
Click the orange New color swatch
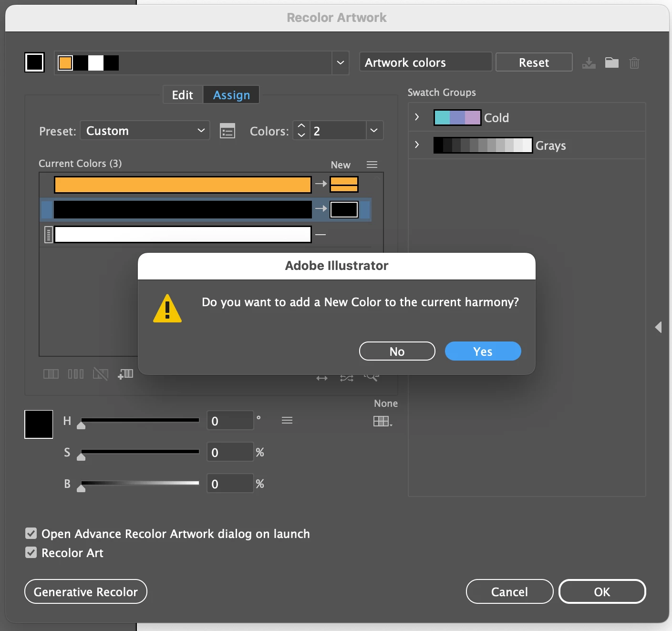(x=344, y=184)
